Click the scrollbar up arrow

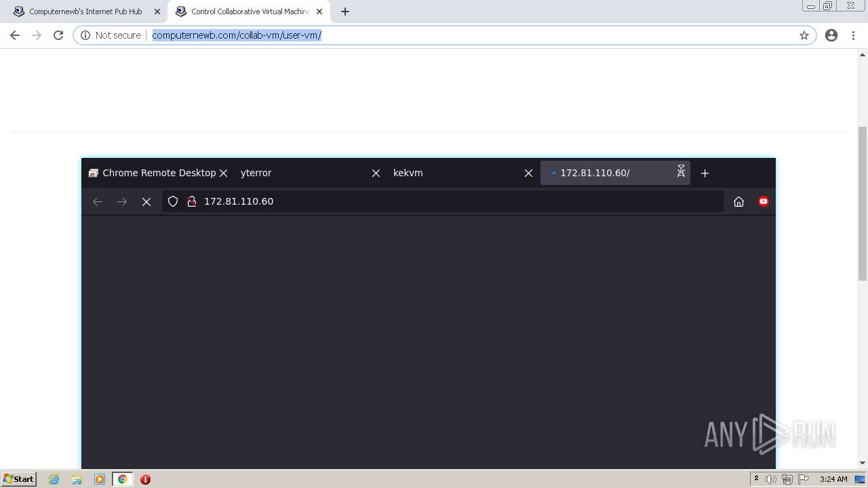[863, 54]
